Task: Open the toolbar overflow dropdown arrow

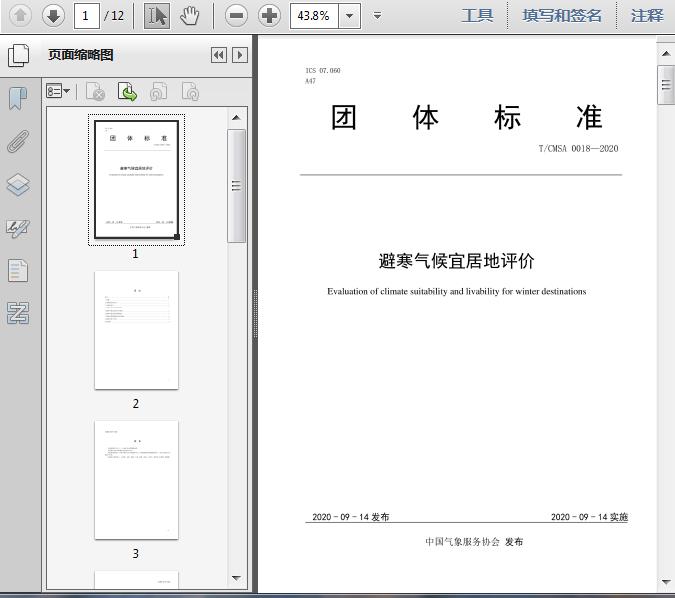Action: (377, 16)
